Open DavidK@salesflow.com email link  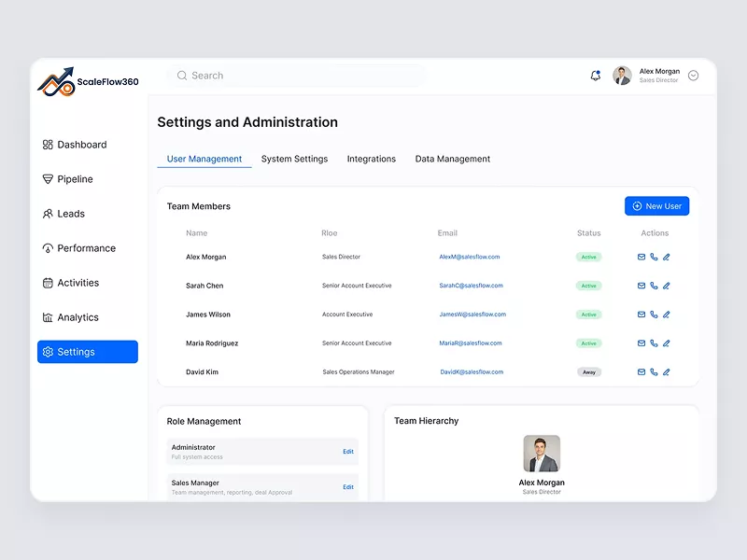point(472,371)
